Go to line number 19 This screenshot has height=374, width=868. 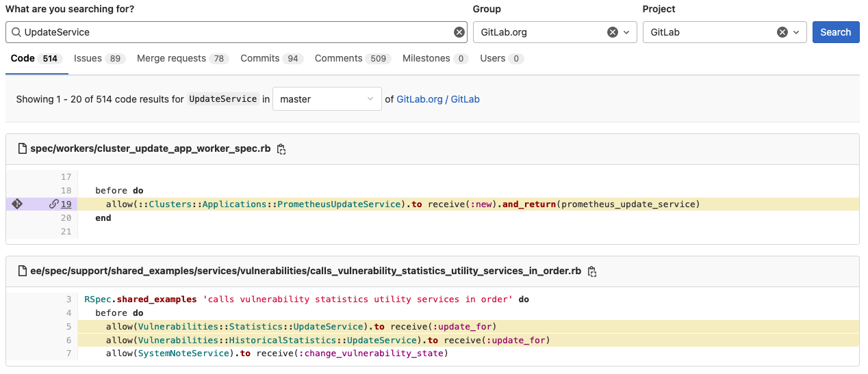pos(66,204)
